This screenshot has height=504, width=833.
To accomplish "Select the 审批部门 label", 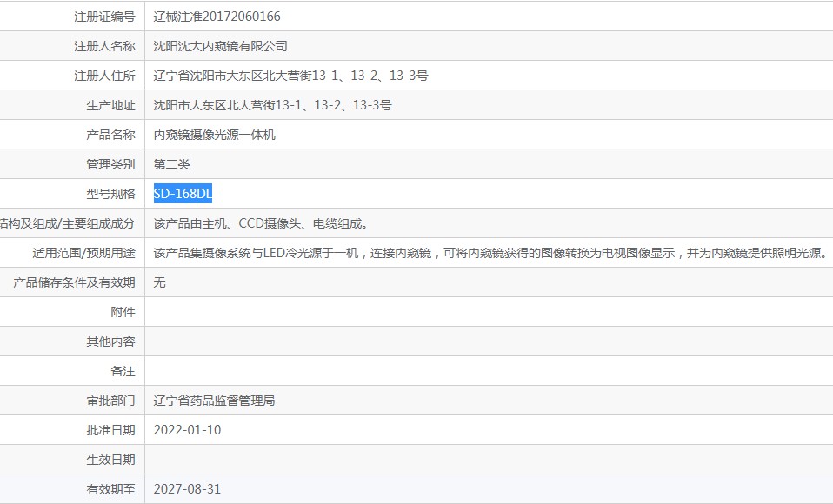I will click(x=110, y=401).
